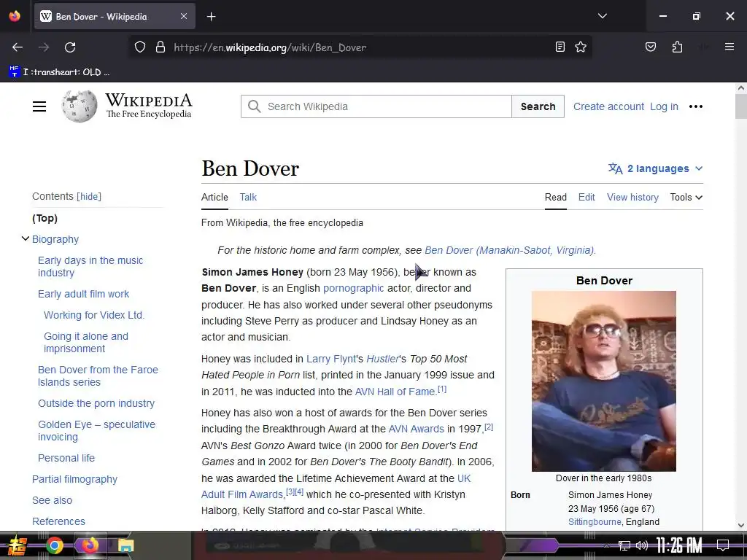Open File Explorer from the taskbar
Viewport: 747px width, 560px height.
click(125, 545)
